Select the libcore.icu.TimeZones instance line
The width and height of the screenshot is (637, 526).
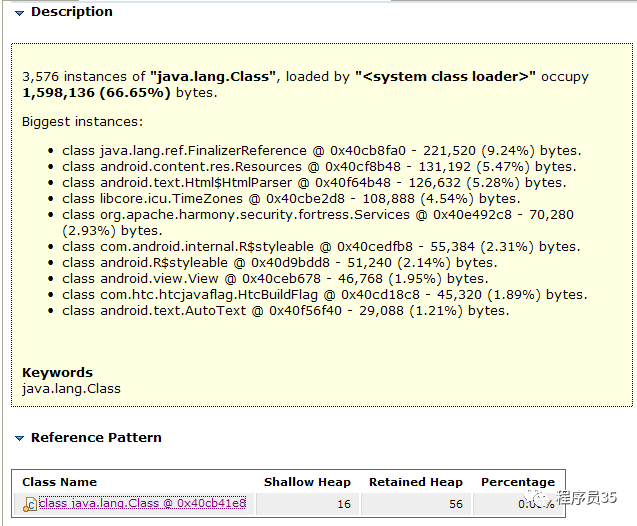pos(291,199)
